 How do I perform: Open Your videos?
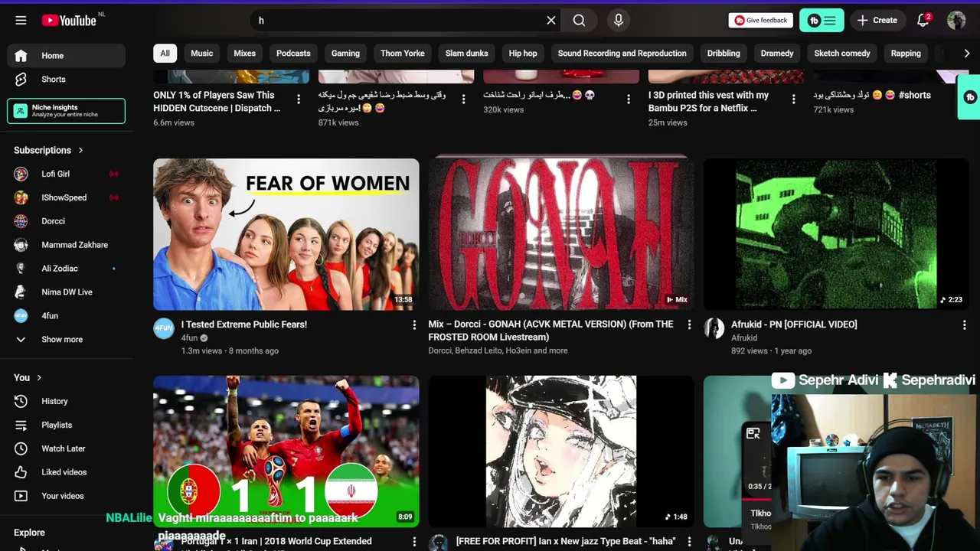[66, 496]
